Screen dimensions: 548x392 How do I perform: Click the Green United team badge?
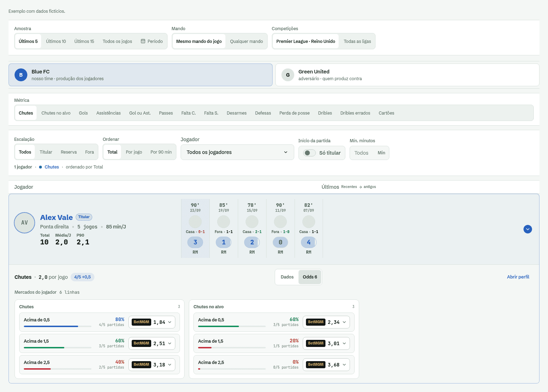[x=288, y=75]
